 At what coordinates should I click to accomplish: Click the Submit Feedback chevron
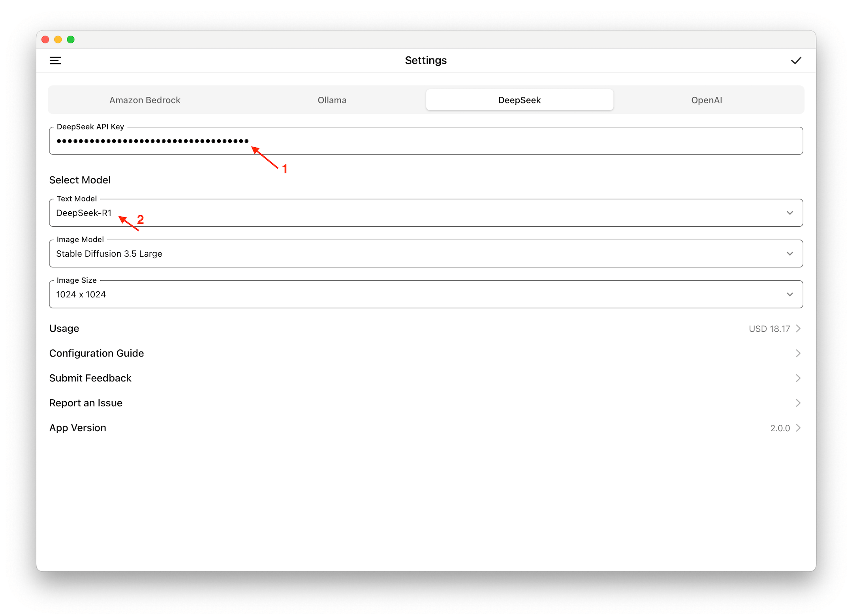pos(798,378)
